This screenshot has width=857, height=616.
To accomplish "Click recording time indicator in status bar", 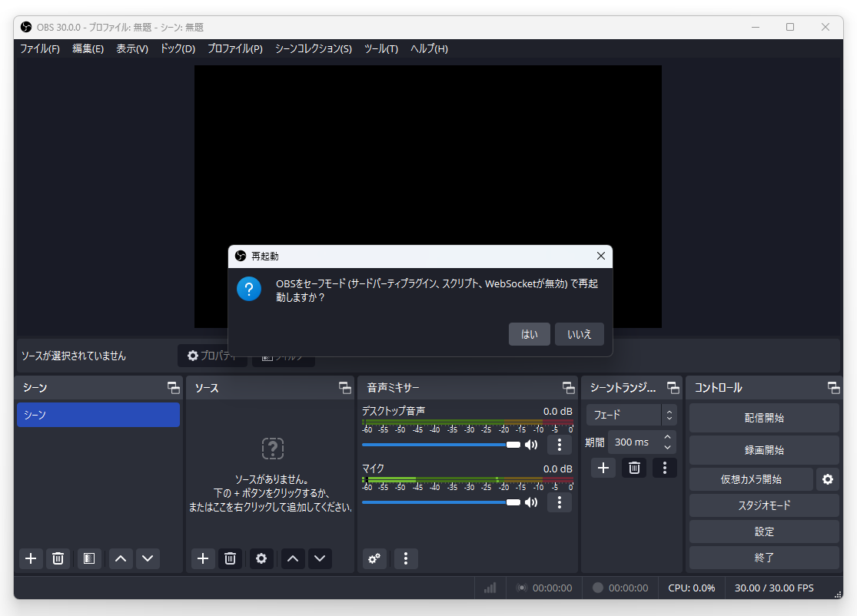I will (620, 588).
